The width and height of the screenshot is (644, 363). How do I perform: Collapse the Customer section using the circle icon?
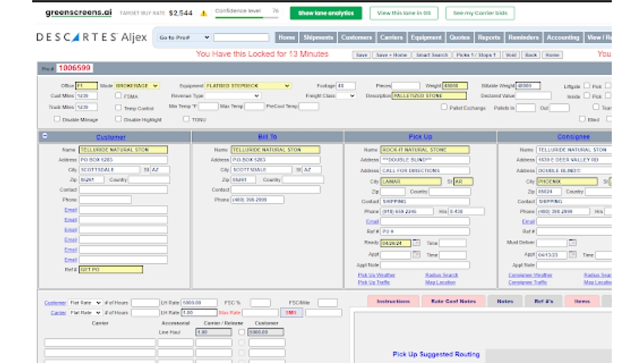44,136
